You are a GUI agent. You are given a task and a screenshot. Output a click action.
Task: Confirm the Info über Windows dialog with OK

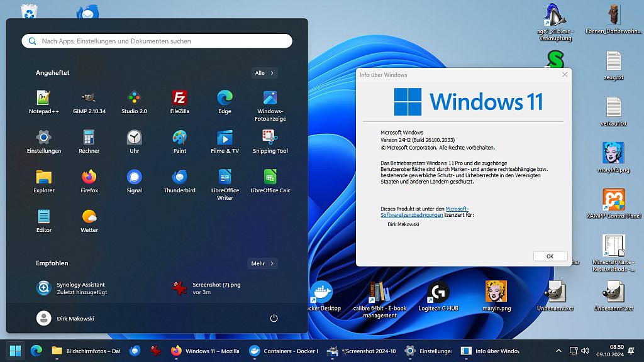pos(550,256)
